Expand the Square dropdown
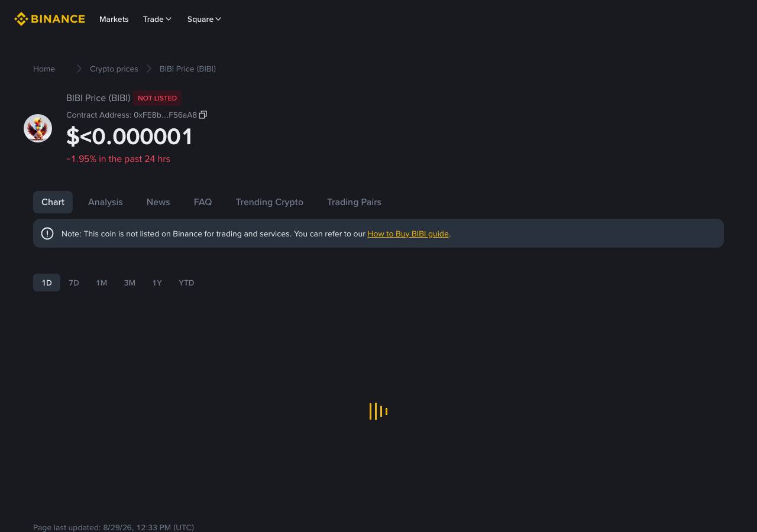The image size is (757, 532). coord(204,19)
